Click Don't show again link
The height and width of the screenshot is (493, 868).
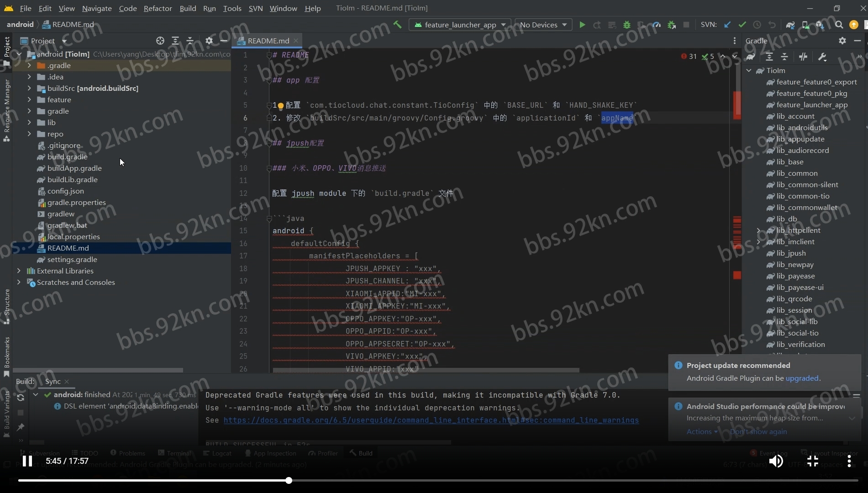(x=758, y=431)
